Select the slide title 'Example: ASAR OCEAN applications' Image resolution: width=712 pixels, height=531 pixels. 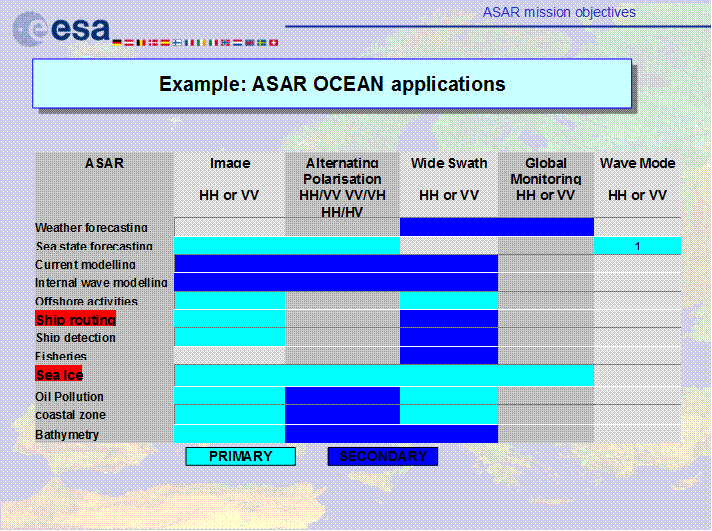click(x=332, y=84)
